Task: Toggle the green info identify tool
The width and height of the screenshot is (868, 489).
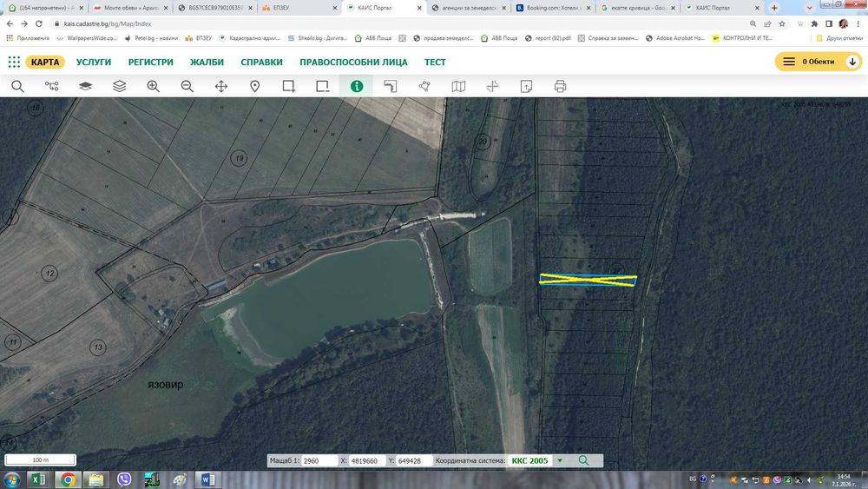Action: [357, 86]
